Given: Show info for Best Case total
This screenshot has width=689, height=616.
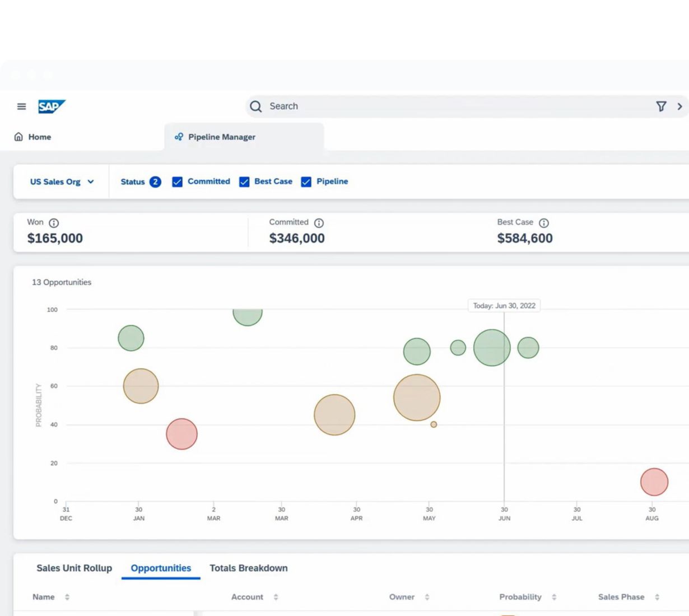Looking at the screenshot, I should pos(543,223).
